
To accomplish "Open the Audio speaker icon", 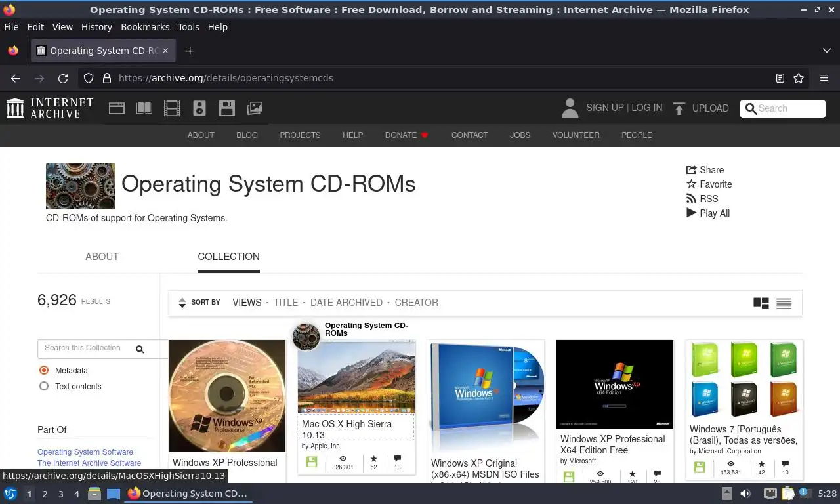I will (x=199, y=108).
